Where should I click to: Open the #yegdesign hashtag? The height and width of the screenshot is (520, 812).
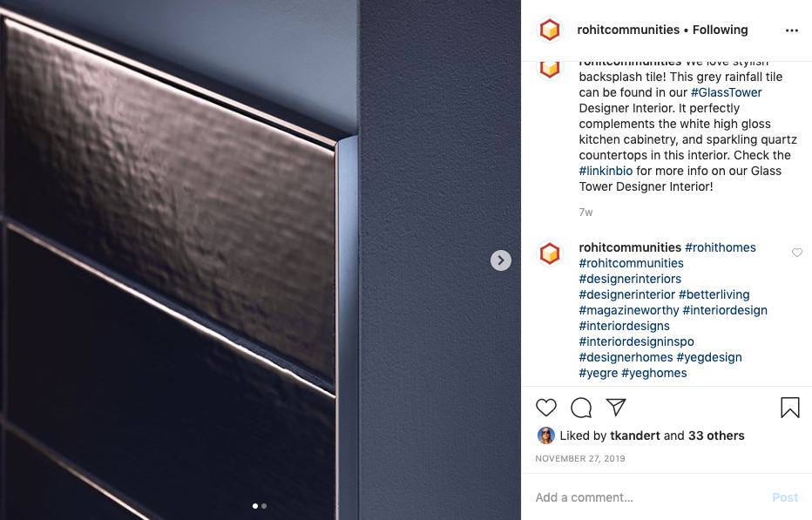(x=709, y=357)
